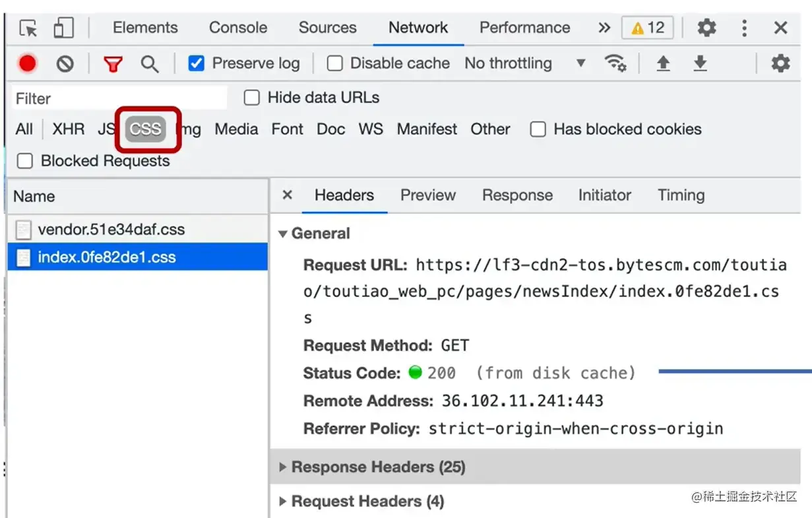The height and width of the screenshot is (518, 812).
Task: Open the network search magnifier
Action: coord(150,64)
